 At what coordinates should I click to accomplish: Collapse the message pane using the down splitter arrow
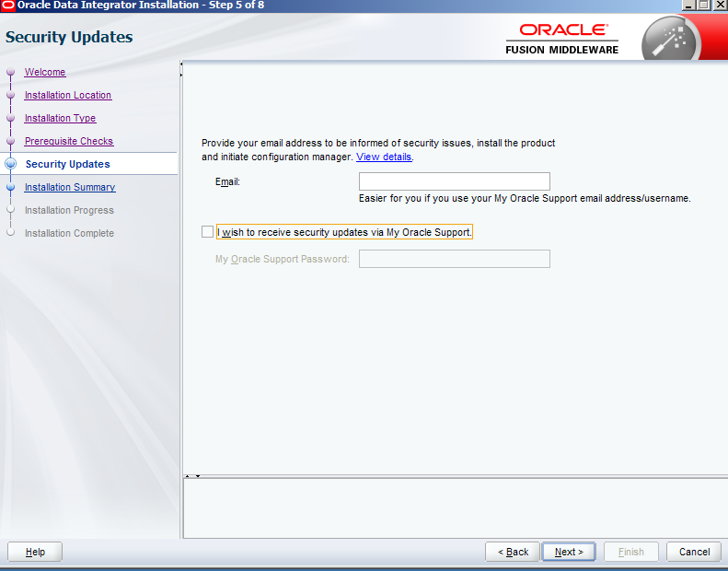197,476
